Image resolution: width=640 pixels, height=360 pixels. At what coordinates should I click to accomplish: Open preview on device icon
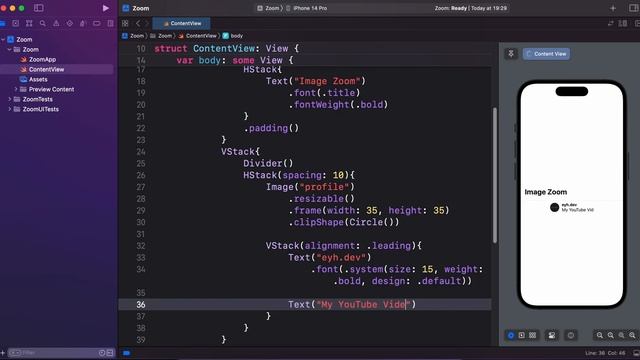click(x=571, y=335)
